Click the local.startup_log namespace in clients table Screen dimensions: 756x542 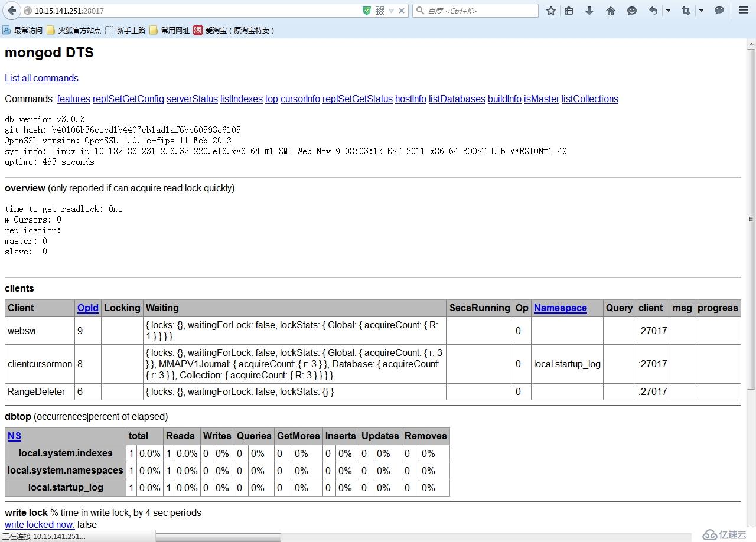click(567, 364)
